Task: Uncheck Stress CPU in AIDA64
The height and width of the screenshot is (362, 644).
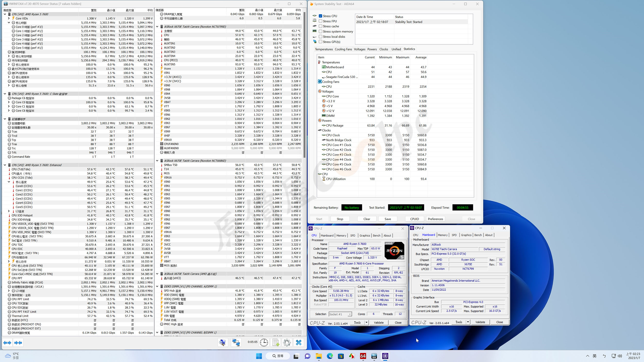Action: pyautogui.click(x=320, y=16)
